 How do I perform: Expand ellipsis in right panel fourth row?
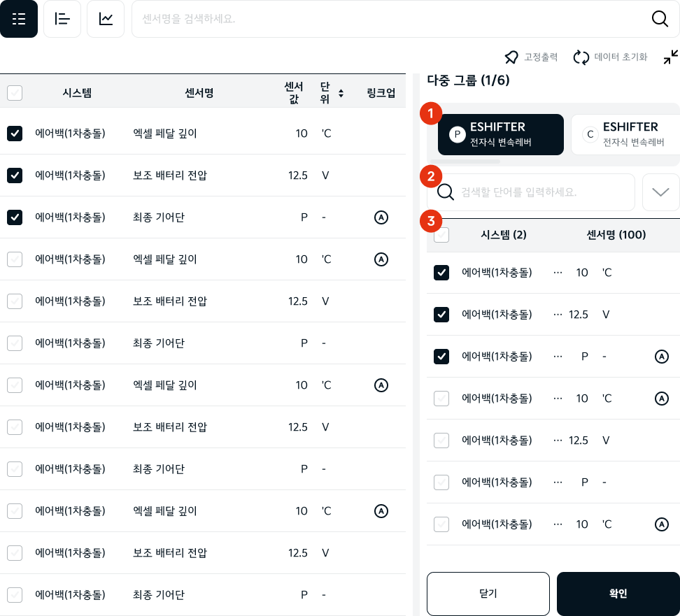558,399
